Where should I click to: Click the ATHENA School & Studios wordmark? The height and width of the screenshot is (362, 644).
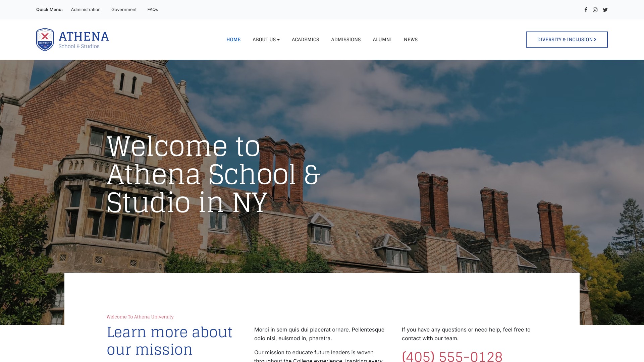point(84,40)
